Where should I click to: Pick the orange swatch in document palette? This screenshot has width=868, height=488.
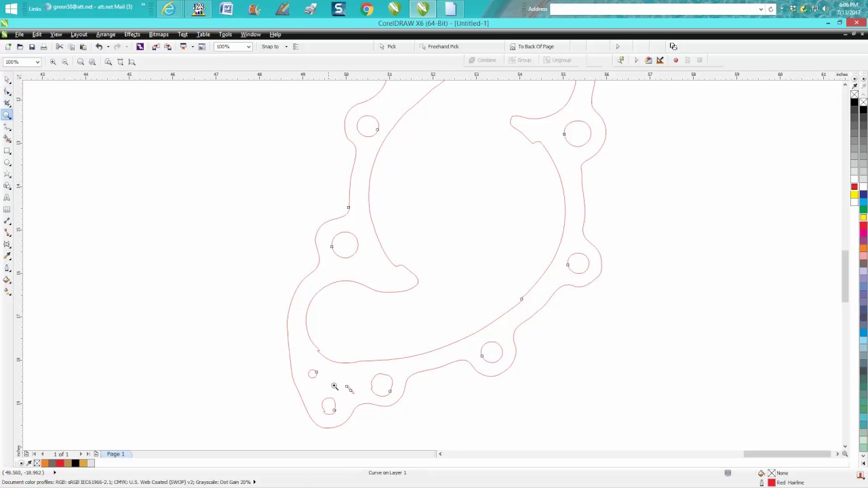tap(45, 463)
